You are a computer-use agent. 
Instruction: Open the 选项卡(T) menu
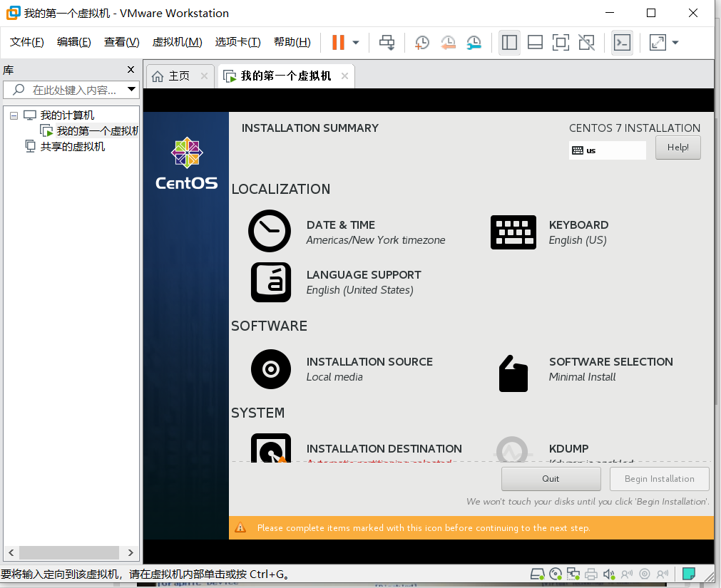[x=237, y=42]
